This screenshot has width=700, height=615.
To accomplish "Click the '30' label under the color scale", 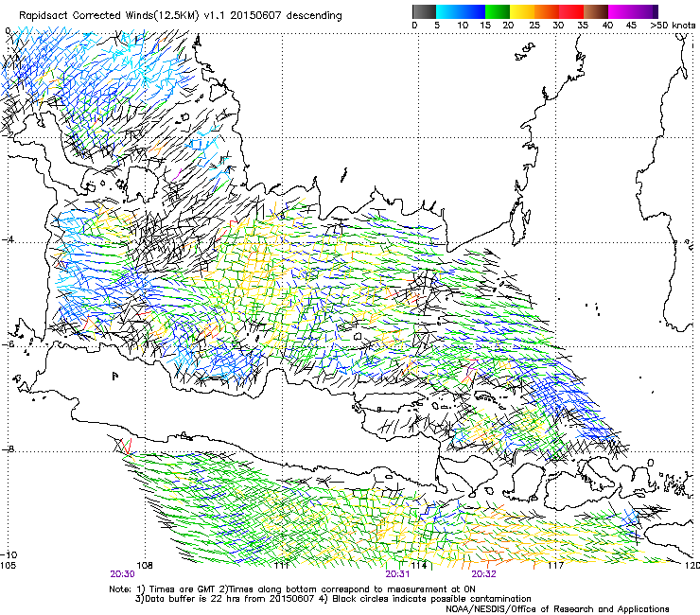I will [558, 26].
